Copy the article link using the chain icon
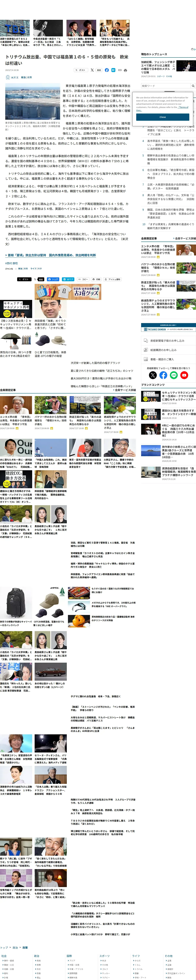This screenshot has height=980, width=196. (120, 70)
